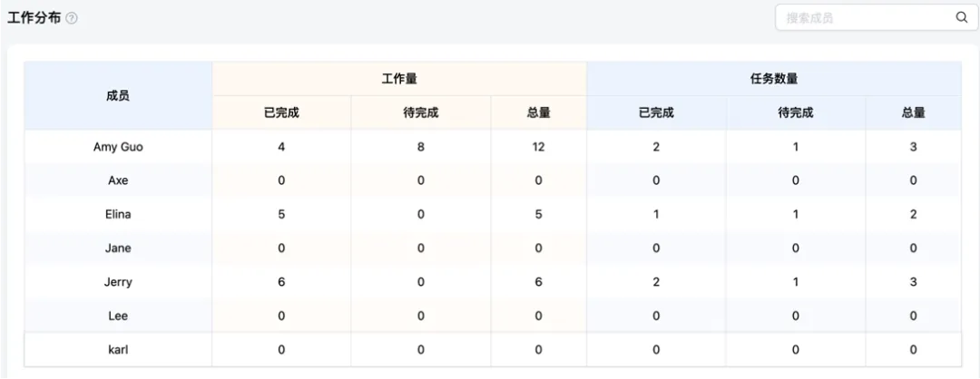This screenshot has height=379, width=980.
Task: Click 已完成 header under 任务数量
Action: (x=656, y=113)
